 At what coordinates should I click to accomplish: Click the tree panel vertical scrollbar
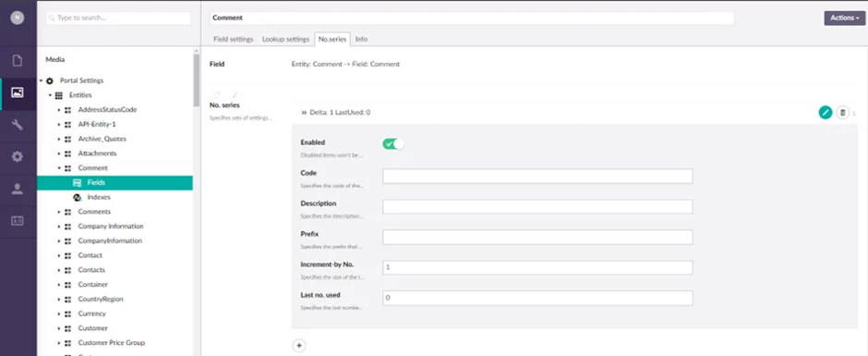coord(196,80)
